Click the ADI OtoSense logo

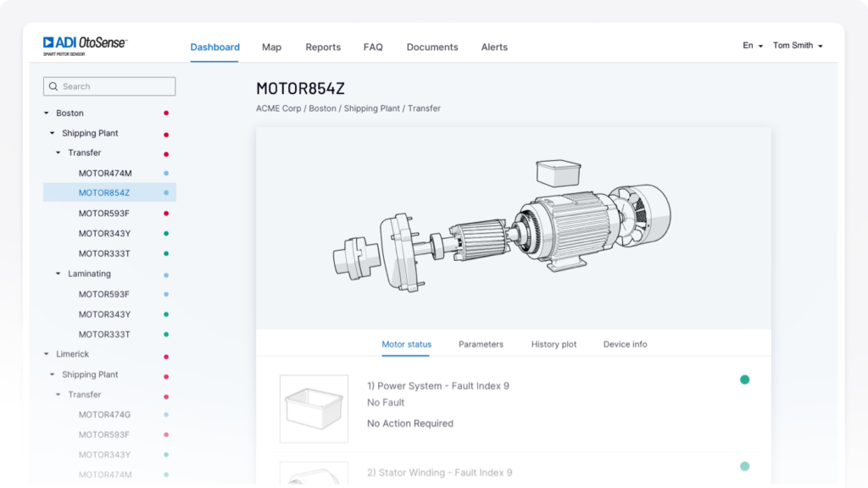point(85,45)
